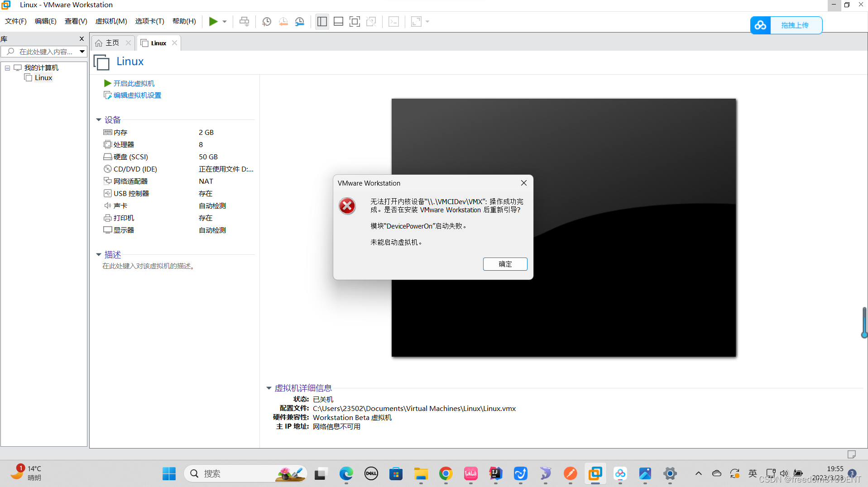Enter full screen mode icon
This screenshot has height=487, width=868.
coord(355,21)
